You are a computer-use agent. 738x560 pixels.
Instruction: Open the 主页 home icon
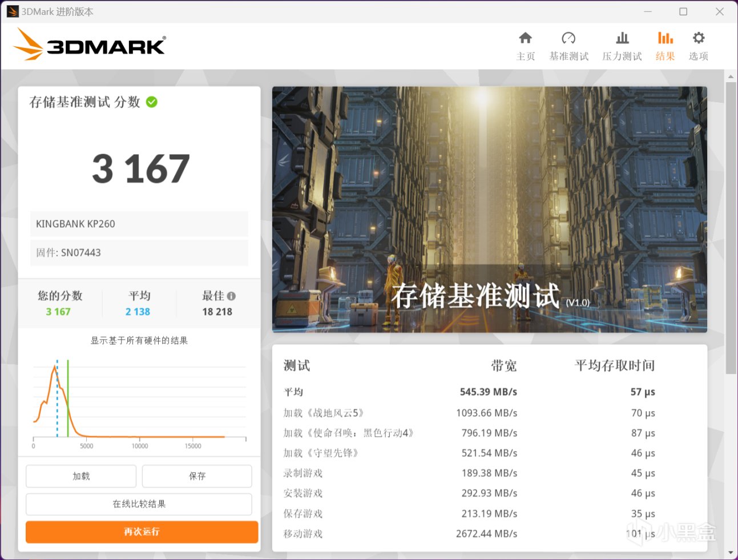(x=526, y=38)
